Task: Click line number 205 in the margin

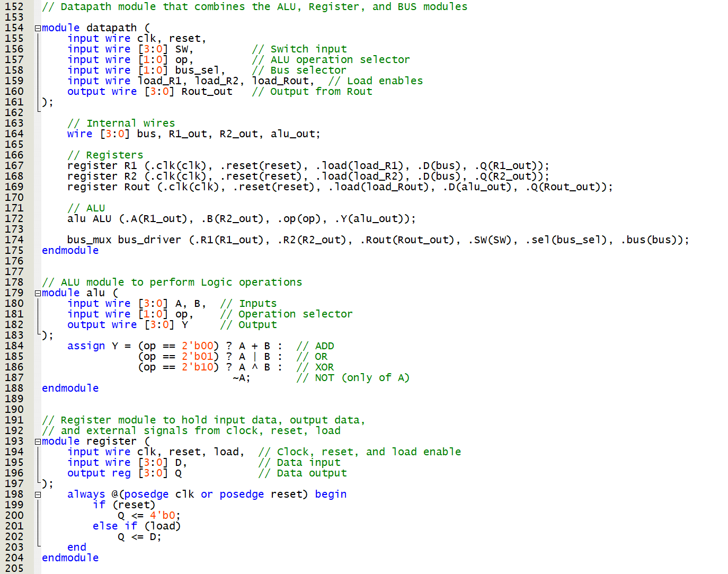Action: point(14,569)
